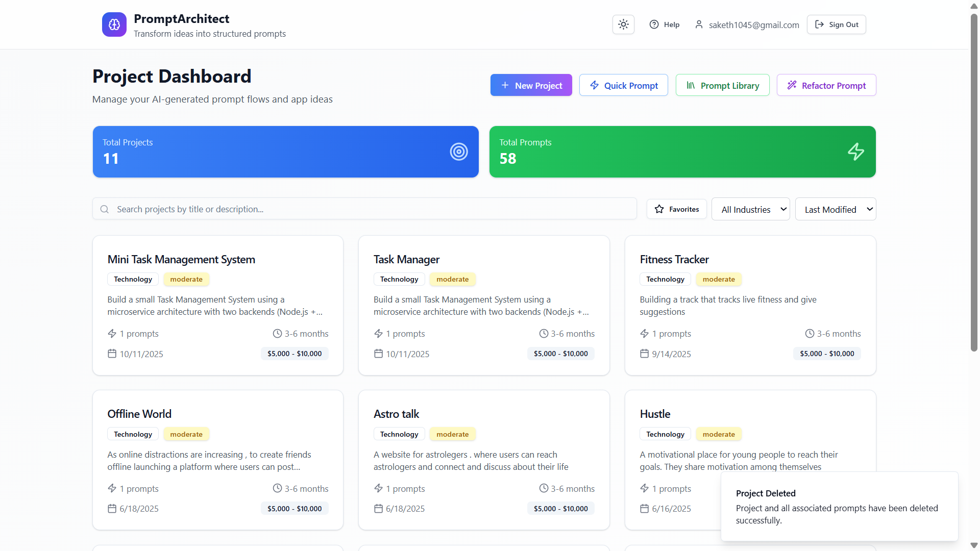Viewport: 980px width, 551px height.
Task: Open the Prompt Library
Action: [x=722, y=85]
